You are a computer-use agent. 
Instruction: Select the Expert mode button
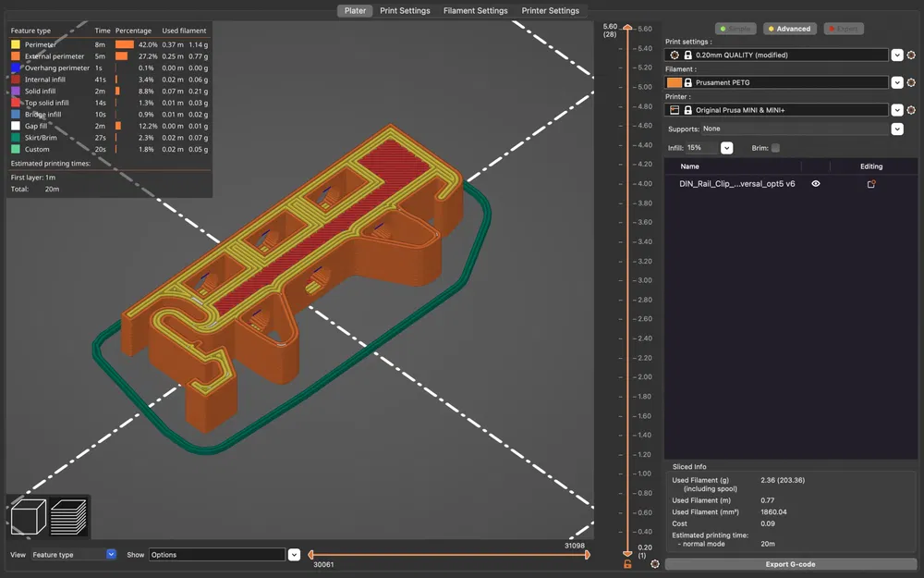(x=844, y=29)
